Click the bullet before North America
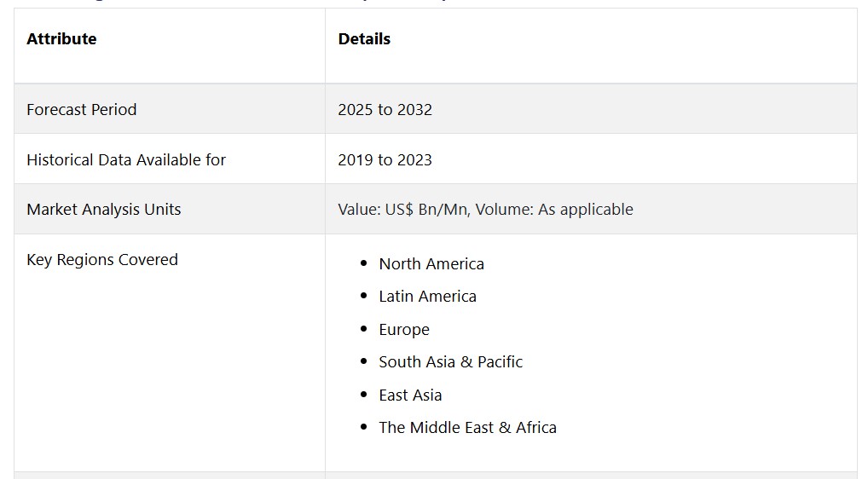Viewport: 868px width, 479px height. click(364, 263)
